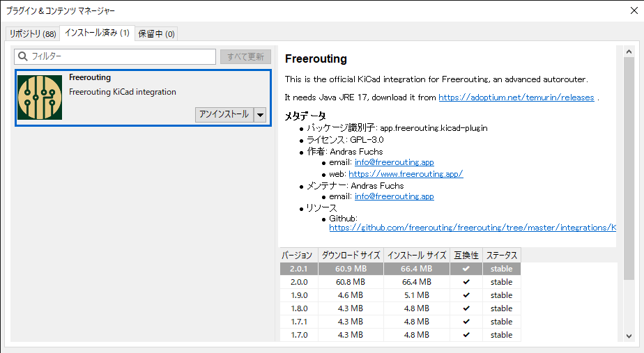The height and width of the screenshot is (353, 644).
Task: Click the ステータス column header
Action: coord(502,256)
